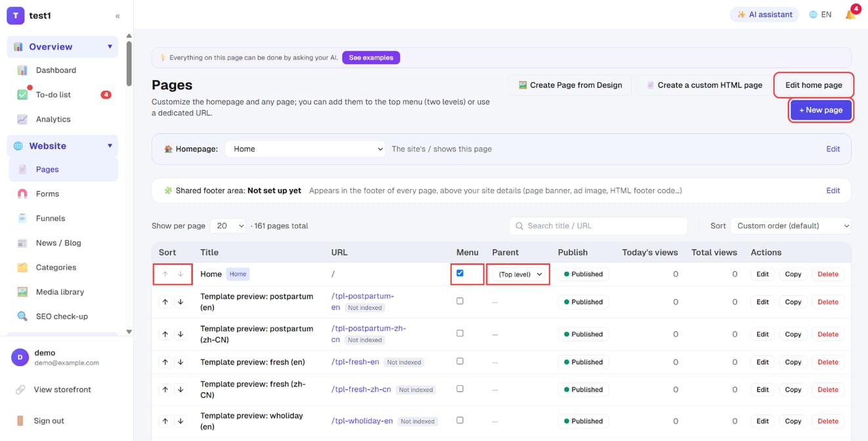Click the To-do list checkmark icon

tap(22, 94)
